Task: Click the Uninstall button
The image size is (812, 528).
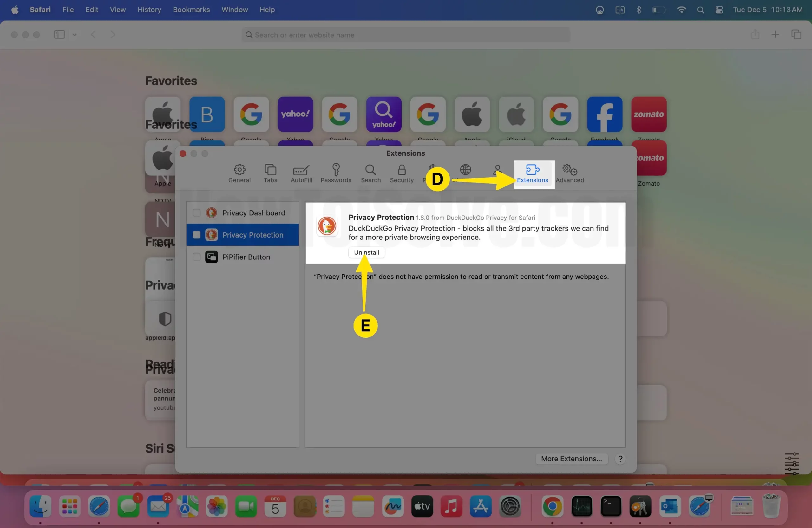Action: click(x=366, y=252)
